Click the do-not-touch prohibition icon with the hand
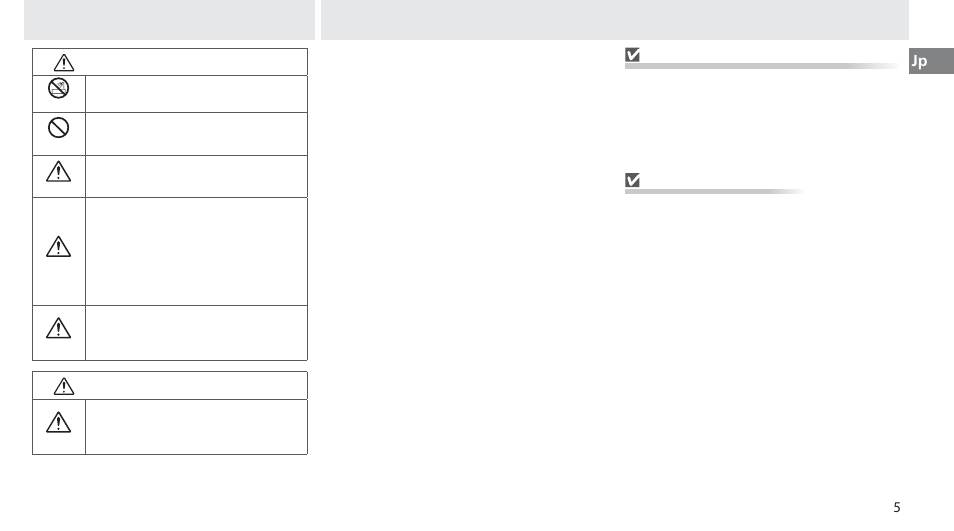Screen dimensions: 954x531 click(x=58, y=88)
